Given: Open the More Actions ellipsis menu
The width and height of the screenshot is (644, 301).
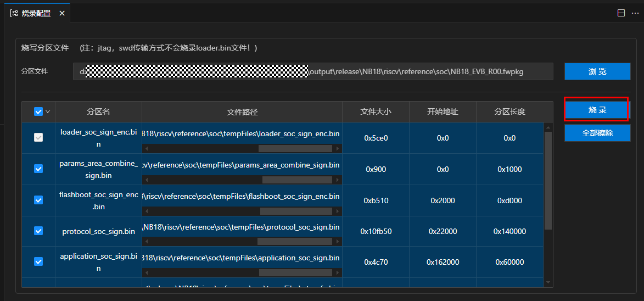Looking at the screenshot, I should (x=635, y=13).
